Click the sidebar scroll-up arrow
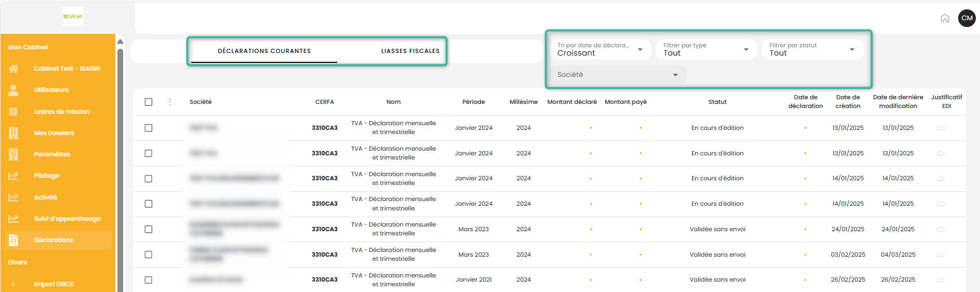The image size is (980, 292). click(x=120, y=42)
